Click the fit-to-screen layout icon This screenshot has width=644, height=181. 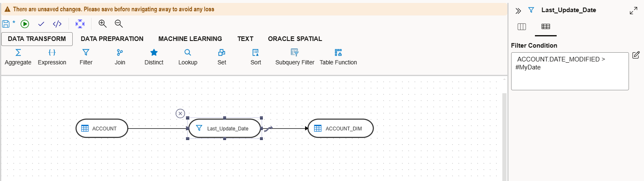80,24
